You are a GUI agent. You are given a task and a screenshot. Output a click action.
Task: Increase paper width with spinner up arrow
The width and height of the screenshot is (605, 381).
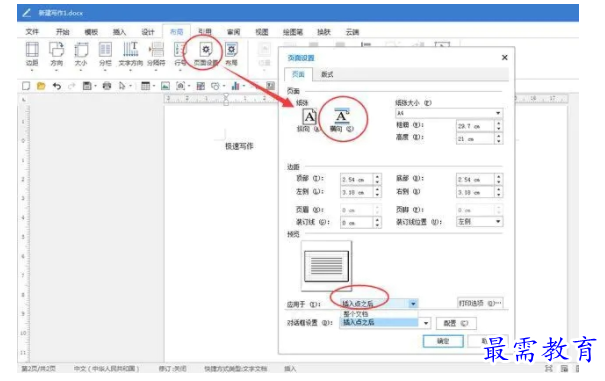coord(499,124)
